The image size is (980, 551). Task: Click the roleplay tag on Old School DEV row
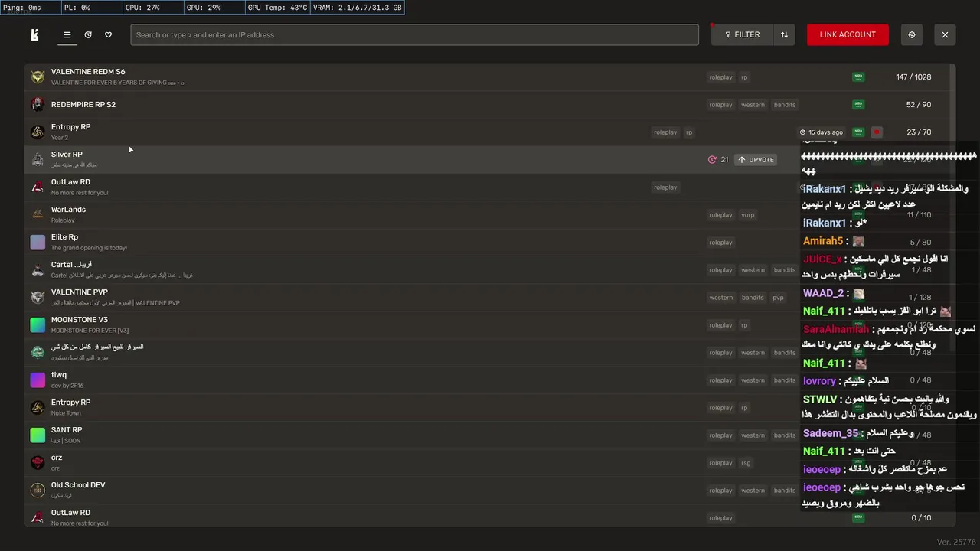click(x=720, y=491)
